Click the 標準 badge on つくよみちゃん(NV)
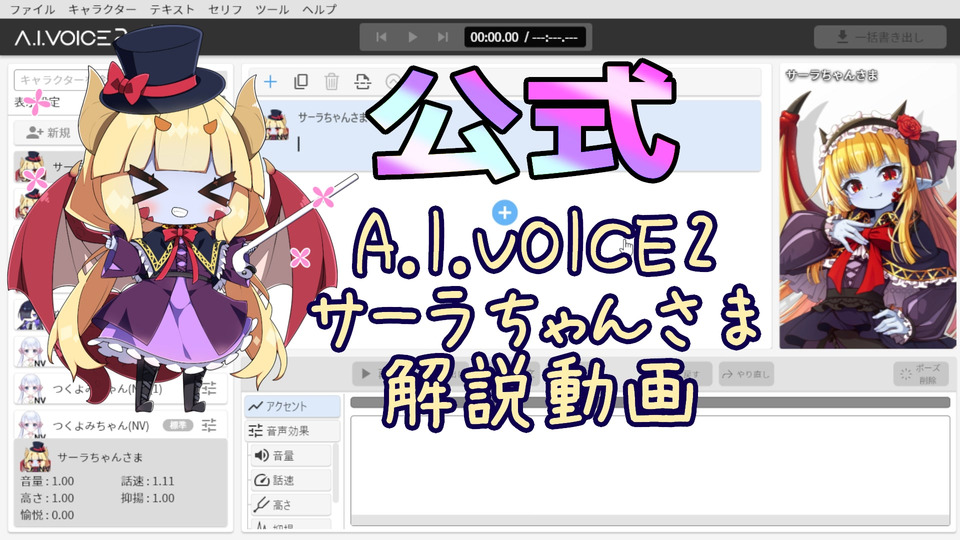 pyautogui.click(x=178, y=425)
